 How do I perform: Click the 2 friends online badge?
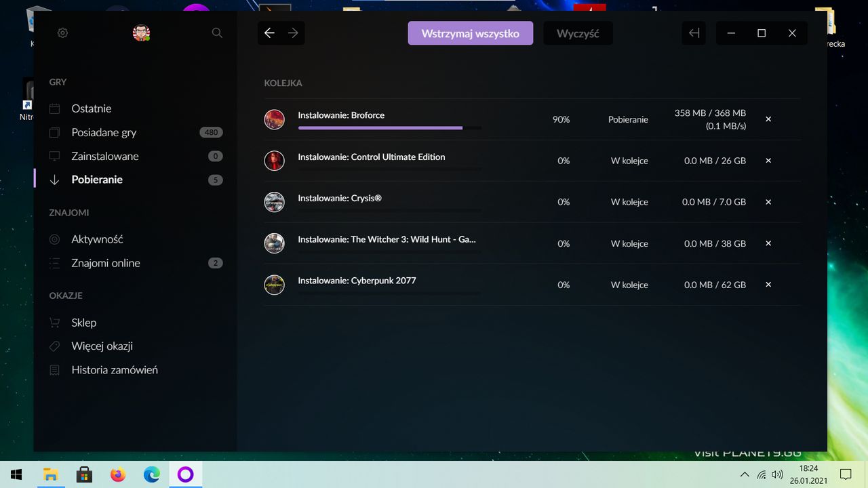(x=216, y=263)
